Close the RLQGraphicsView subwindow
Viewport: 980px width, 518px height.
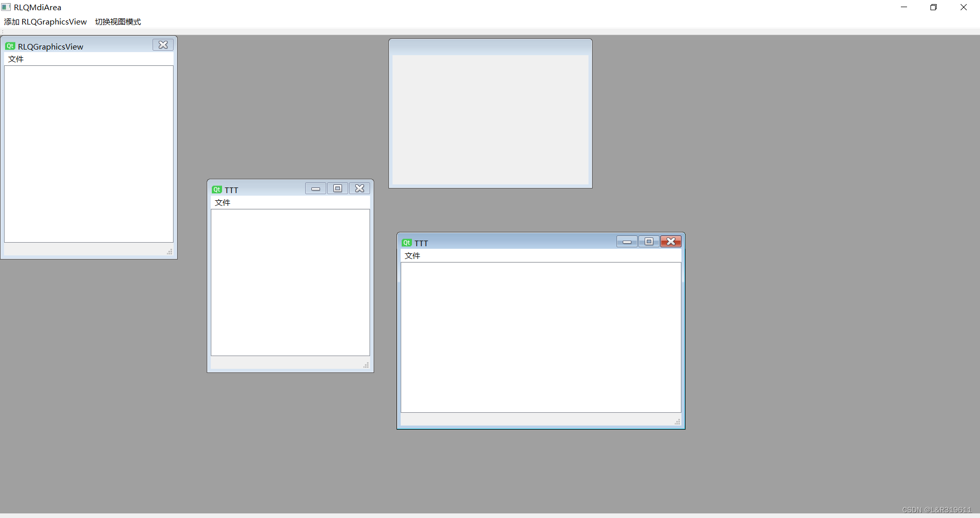tap(163, 45)
